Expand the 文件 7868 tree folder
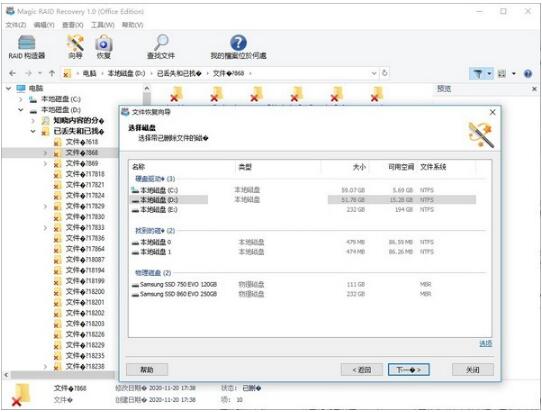This screenshot has width=542, height=412. point(45,153)
